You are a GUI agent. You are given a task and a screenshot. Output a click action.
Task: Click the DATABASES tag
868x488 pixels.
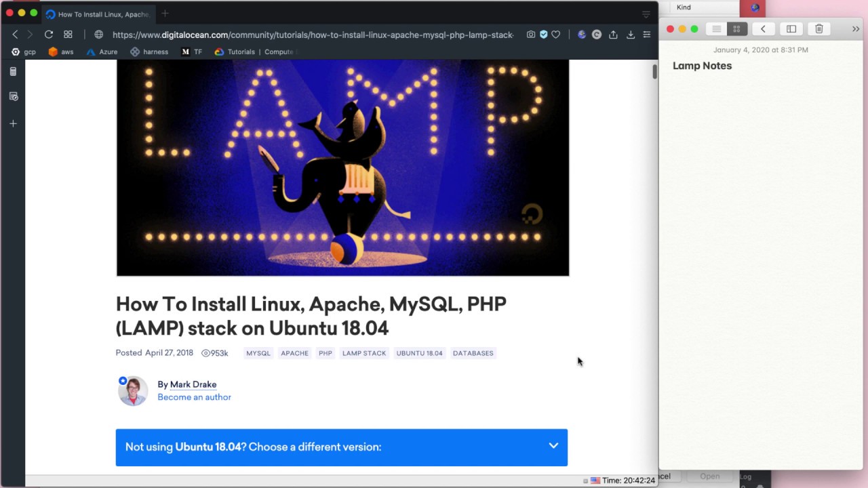[473, 353]
